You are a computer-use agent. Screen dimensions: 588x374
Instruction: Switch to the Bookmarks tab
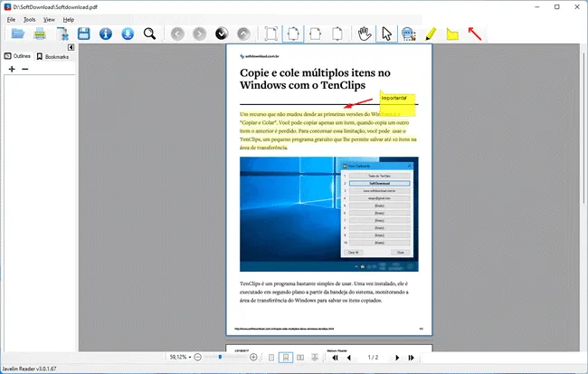52,56
